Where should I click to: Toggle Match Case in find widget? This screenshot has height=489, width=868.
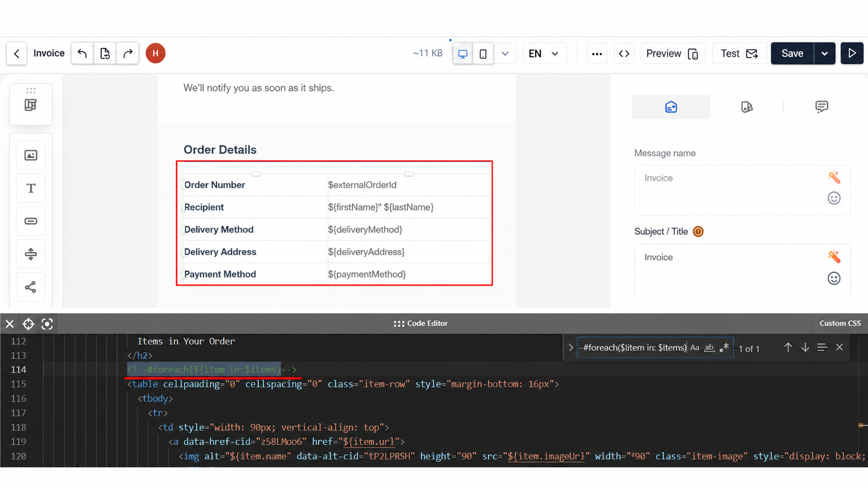click(x=695, y=348)
